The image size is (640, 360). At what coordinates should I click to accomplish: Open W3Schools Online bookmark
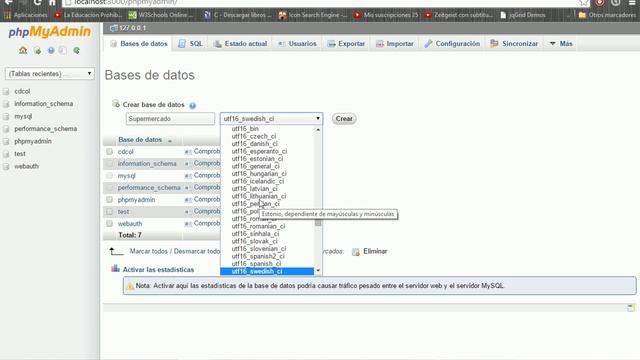coord(161,15)
